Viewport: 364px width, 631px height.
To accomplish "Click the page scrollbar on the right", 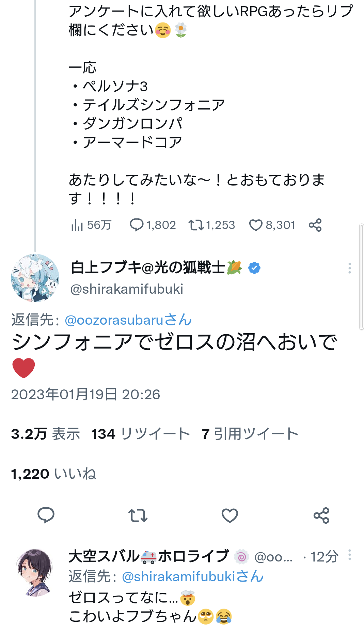I will coord(361,277).
